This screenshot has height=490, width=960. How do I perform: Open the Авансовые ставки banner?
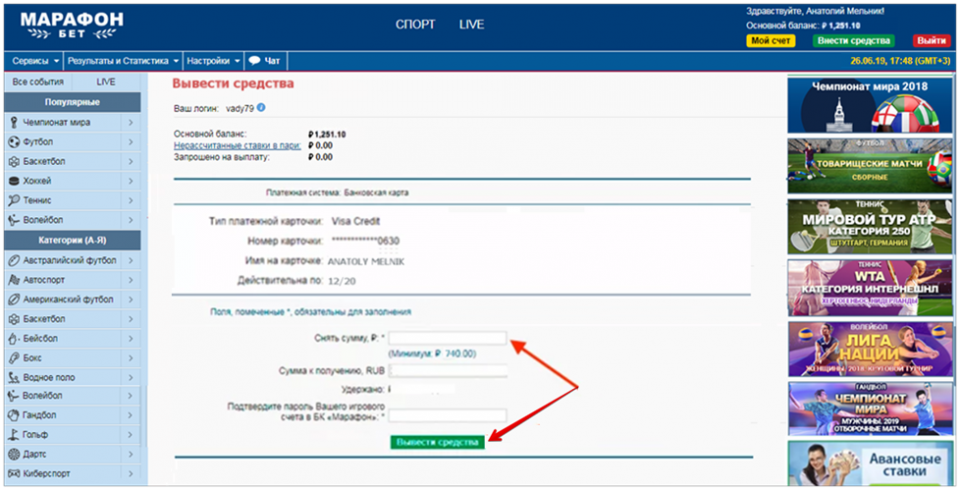(869, 463)
